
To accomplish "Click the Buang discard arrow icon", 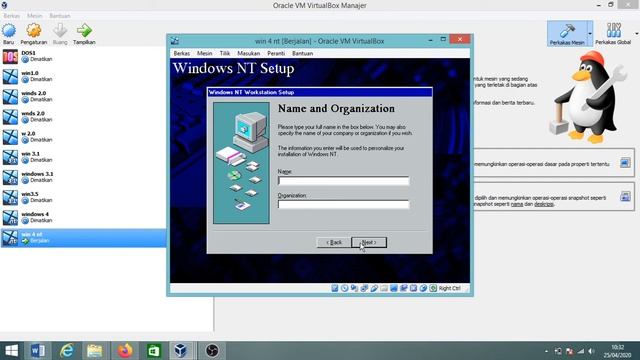I will point(60,31).
